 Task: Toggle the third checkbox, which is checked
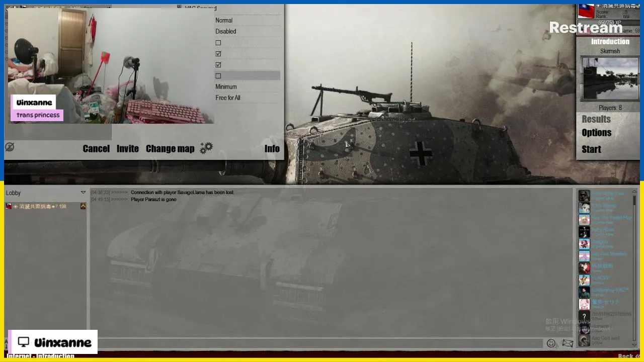(x=218, y=65)
